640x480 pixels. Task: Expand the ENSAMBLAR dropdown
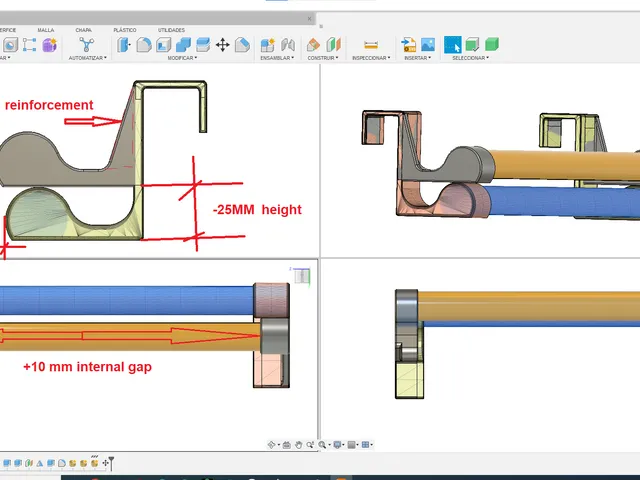click(277, 58)
